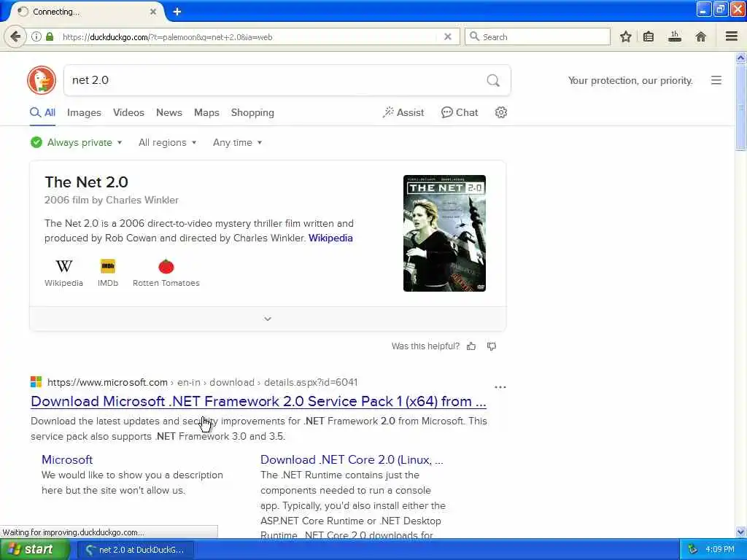This screenshot has width=747, height=560.
Task: Switch to the Shopping tab
Action: 252,113
